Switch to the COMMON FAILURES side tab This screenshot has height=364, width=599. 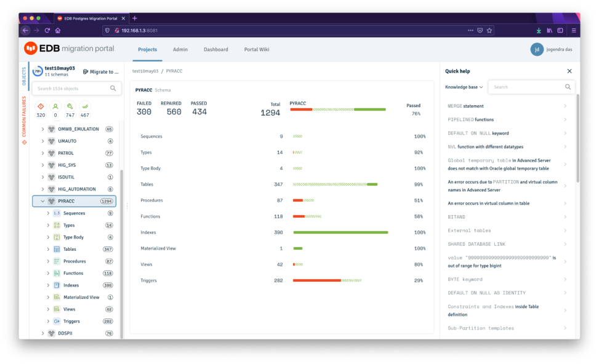coord(24,120)
